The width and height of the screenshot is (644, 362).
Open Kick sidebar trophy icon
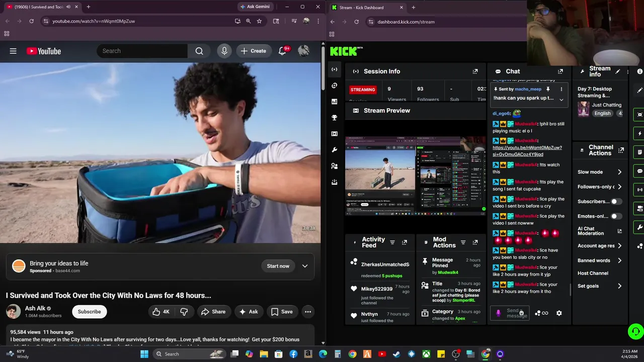(334, 118)
